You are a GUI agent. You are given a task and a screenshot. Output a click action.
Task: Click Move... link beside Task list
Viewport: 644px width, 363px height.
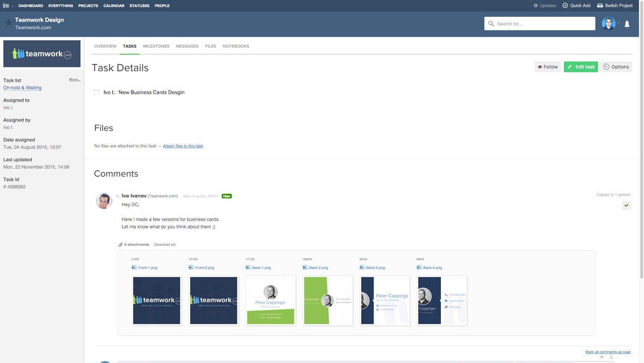pyautogui.click(x=74, y=79)
